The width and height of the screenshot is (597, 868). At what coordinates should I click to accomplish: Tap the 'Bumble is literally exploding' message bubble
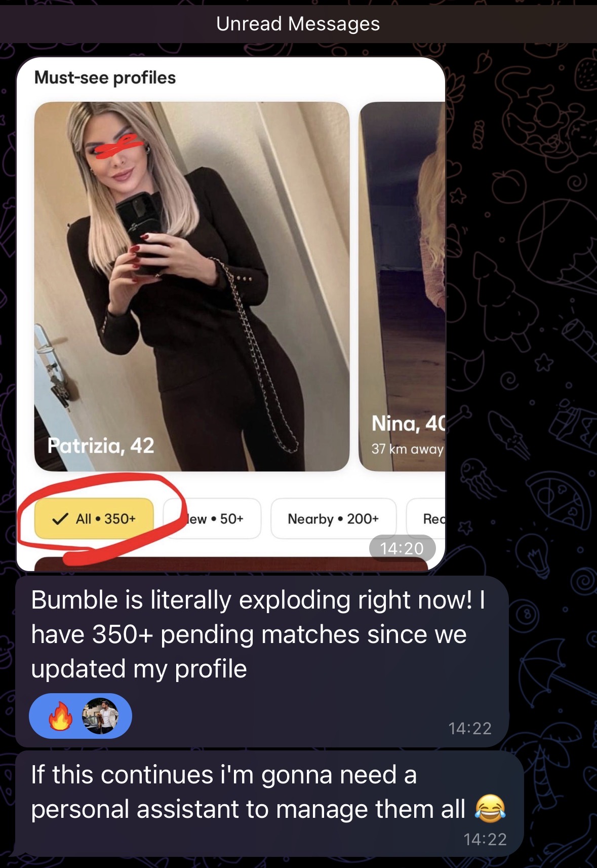(x=262, y=661)
